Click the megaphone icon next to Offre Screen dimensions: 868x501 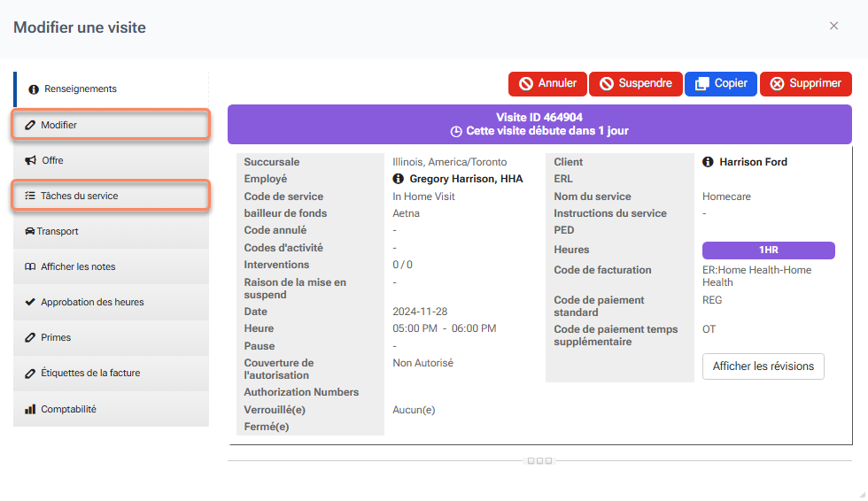(30, 160)
